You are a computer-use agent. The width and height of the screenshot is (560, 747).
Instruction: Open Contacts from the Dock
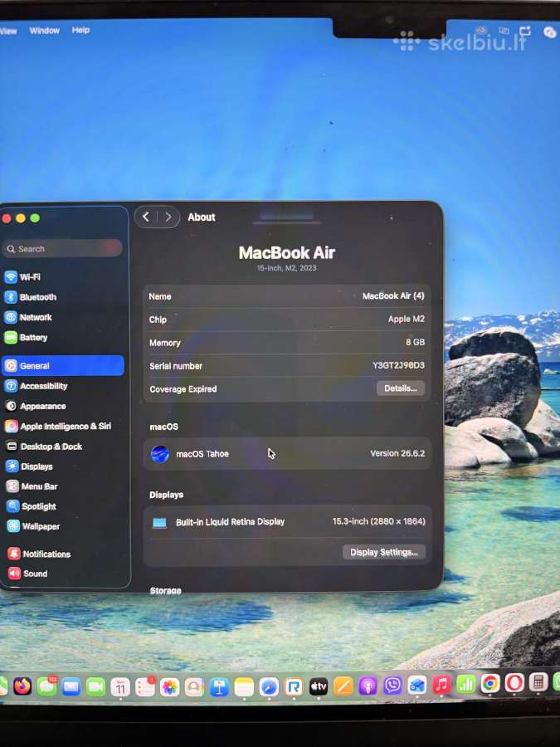pyautogui.click(x=194, y=687)
